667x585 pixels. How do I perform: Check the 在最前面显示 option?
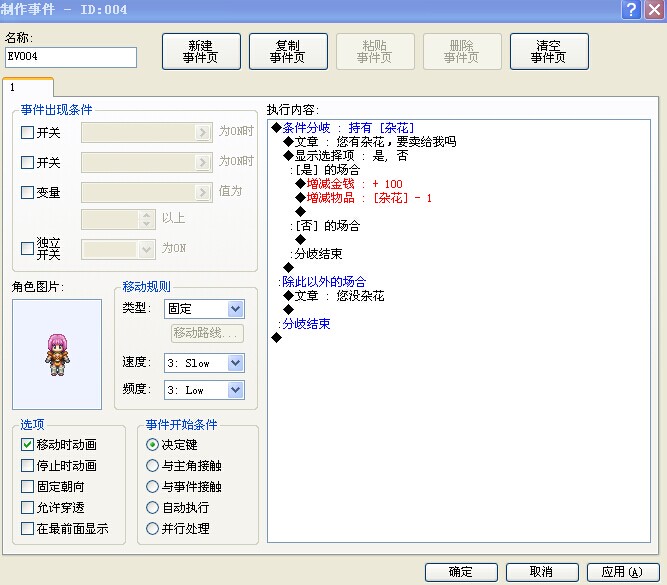pos(27,528)
